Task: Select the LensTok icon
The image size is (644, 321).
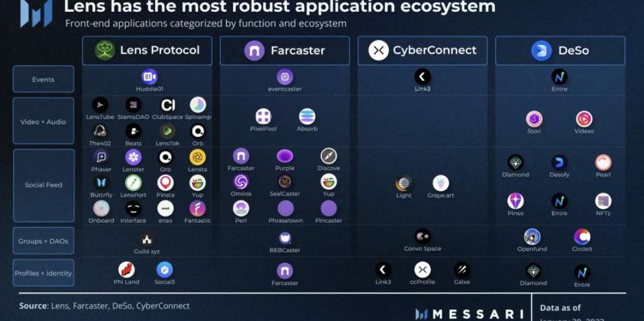Action: [x=167, y=131]
